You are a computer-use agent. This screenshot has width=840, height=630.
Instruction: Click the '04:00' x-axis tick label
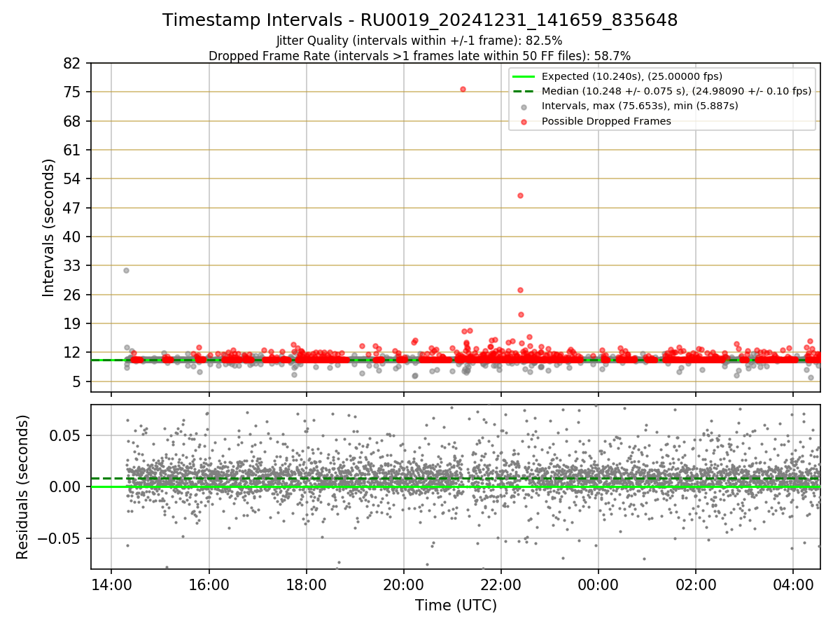pos(792,584)
